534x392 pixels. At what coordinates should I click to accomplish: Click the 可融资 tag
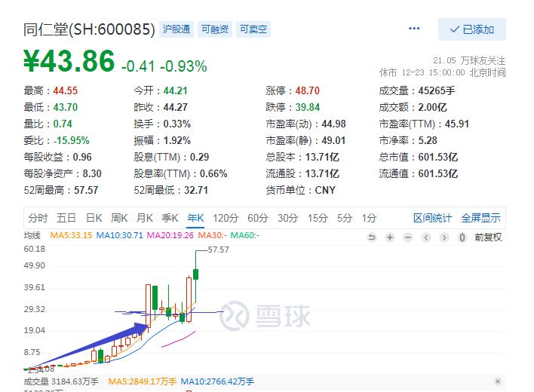(x=215, y=29)
